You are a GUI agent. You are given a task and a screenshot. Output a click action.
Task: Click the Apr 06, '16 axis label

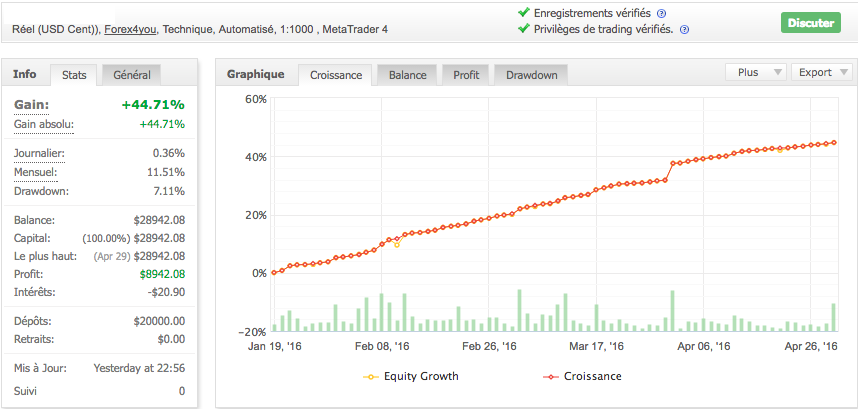704,347
